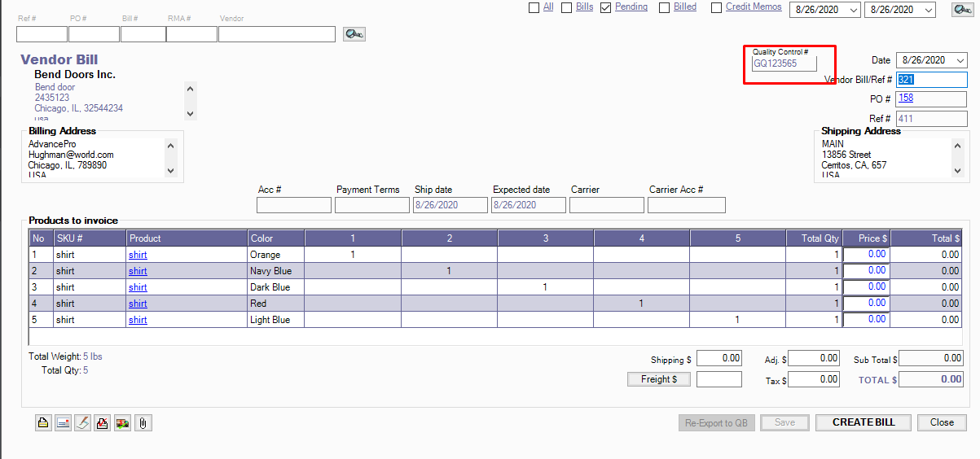
Task: Enable the All filter checkbox
Action: pyautogui.click(x=534, y=8)
